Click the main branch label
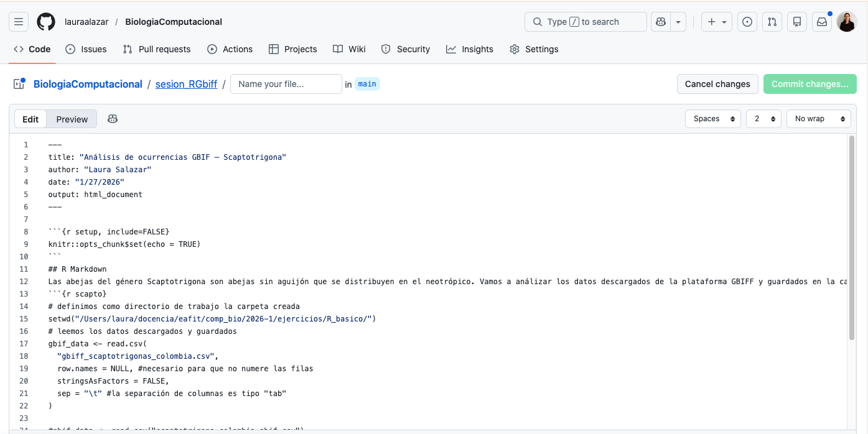 [x=367, y=84]
